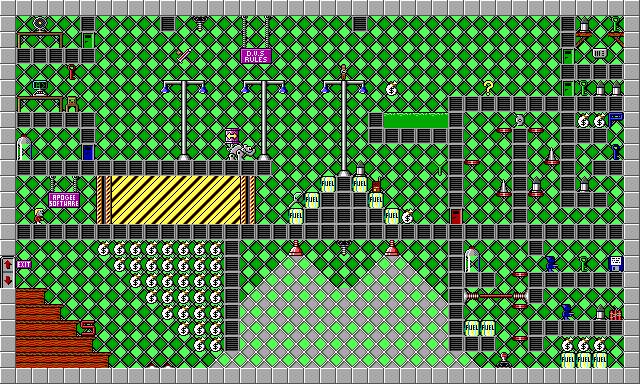Click the purple EXIT sign
This screenshot has width=640, height=384.
[x=24, y=264]
